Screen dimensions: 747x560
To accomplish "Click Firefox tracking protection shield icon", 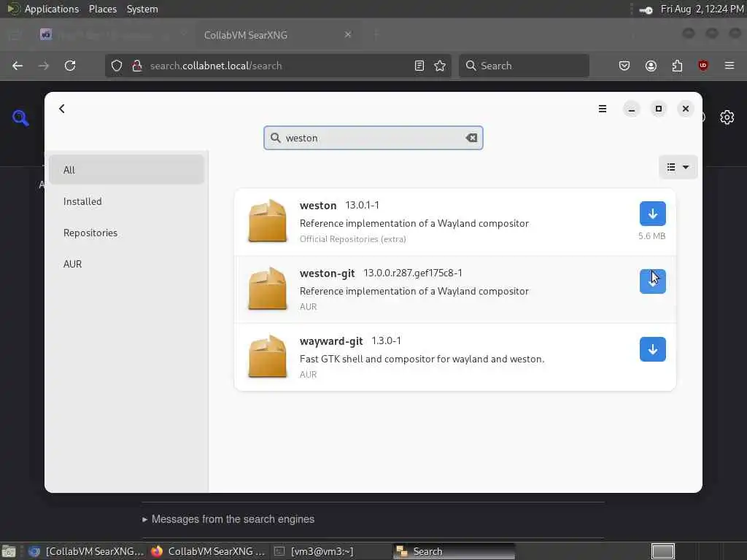I will click(x=117, y=66).
